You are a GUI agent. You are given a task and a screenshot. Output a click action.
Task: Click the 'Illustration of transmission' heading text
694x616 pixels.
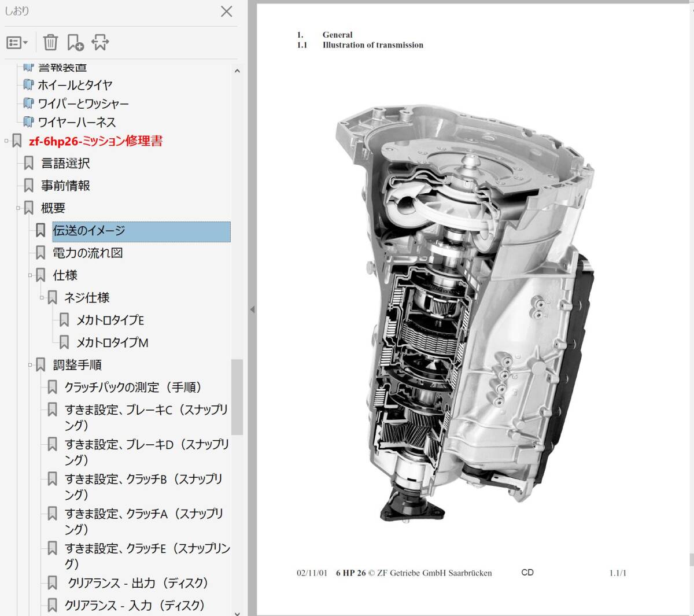tap(373, 45)
